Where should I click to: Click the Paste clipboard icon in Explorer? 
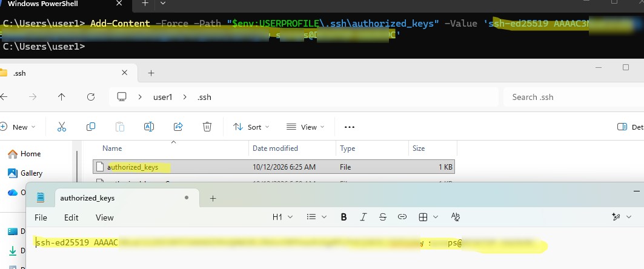[120, 127]
